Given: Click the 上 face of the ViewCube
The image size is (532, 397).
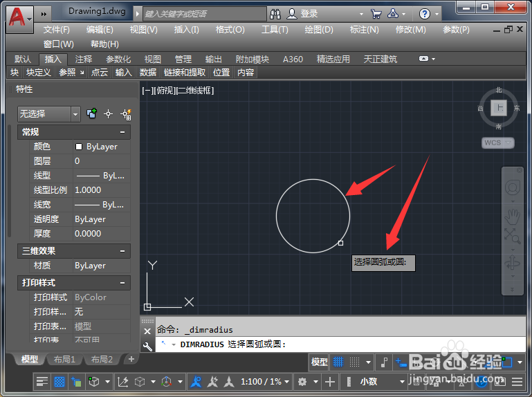Looking at the screenshot, I should tap(499, 109).
